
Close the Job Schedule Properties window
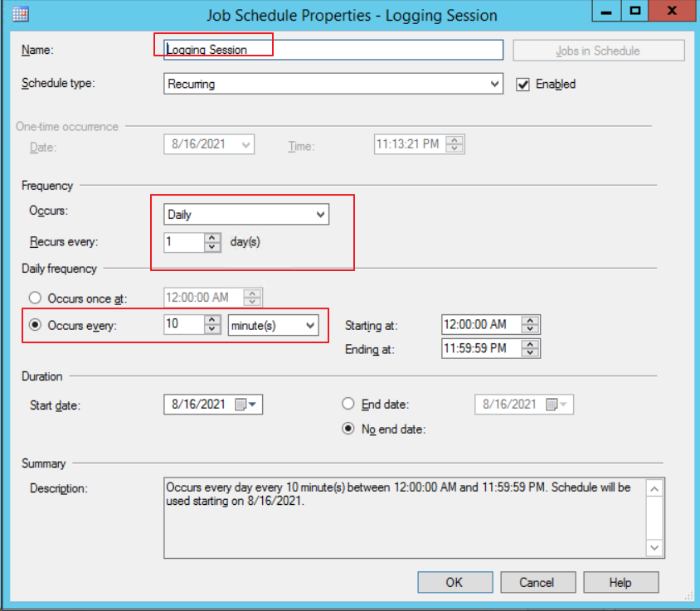point(672,11)
